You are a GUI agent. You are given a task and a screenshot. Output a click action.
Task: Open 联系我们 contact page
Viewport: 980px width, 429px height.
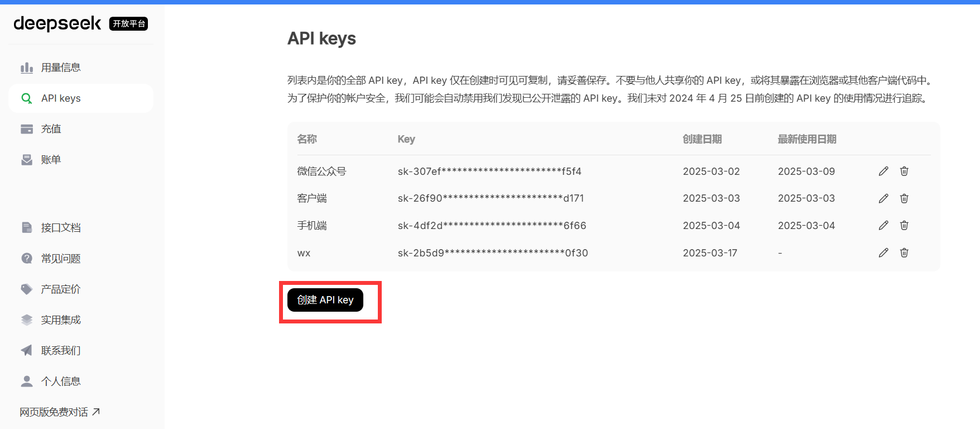pyautogui.click(x=81, y=350)
